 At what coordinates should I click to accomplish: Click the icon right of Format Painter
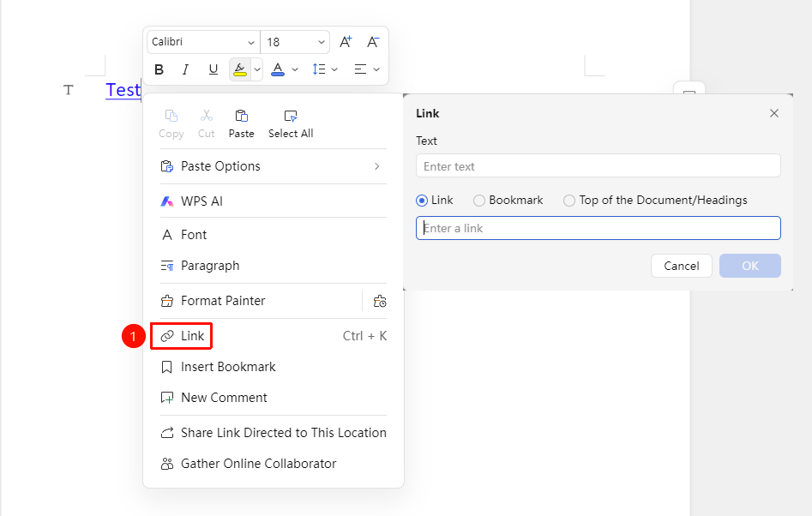coord(380,301)
